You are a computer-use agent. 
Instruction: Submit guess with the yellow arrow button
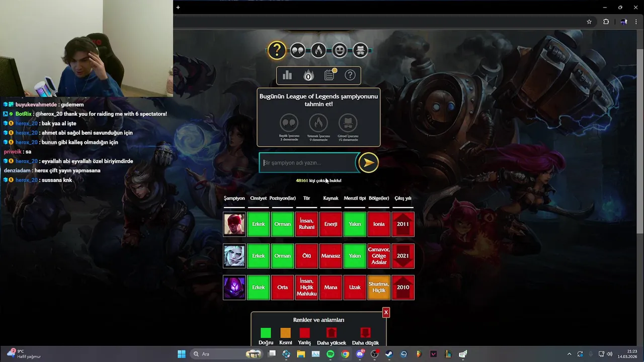tap(368, 162)
